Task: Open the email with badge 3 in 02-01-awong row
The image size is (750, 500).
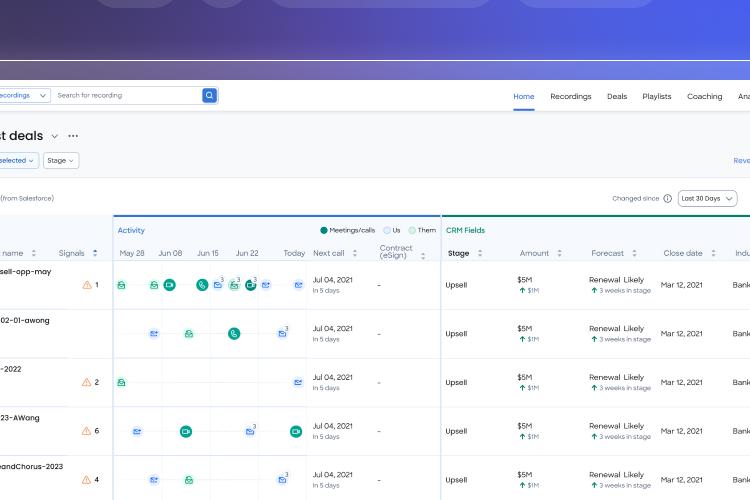Action: tap(283, 333)
